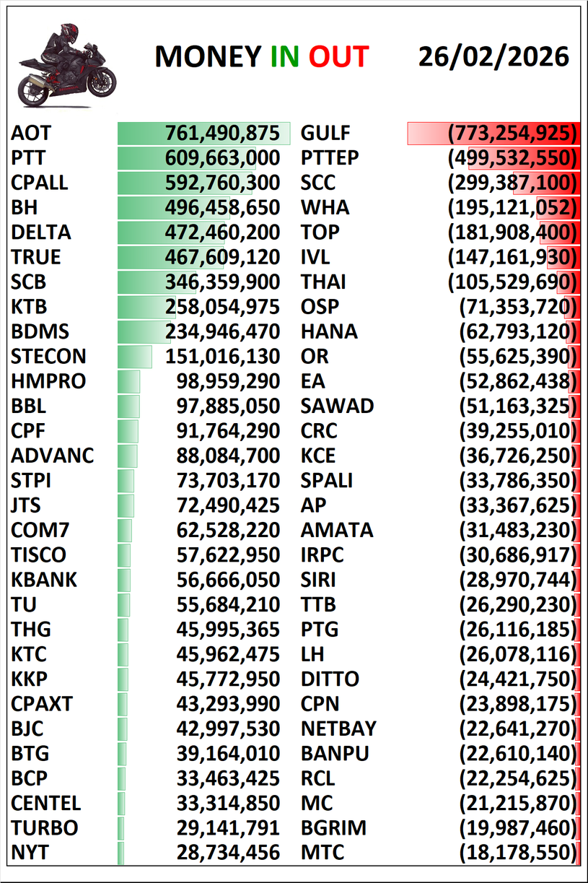Select the DELTA ticker label

(41, 232)
